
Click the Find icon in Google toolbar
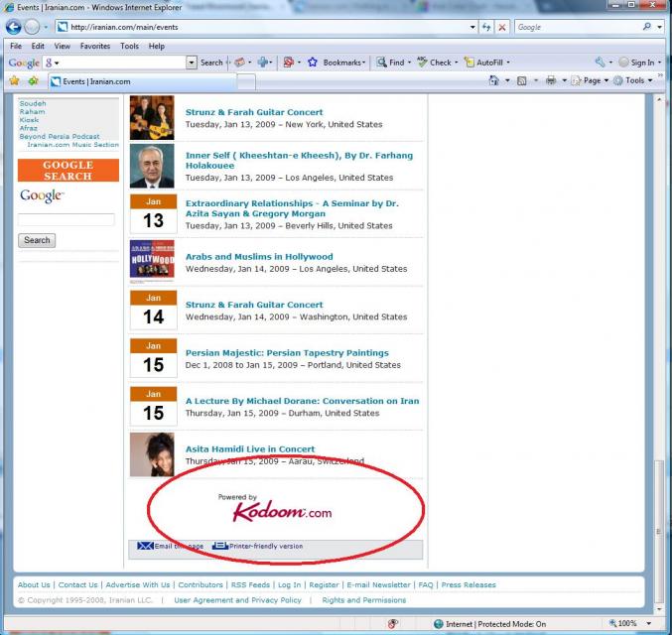point(381,63)
